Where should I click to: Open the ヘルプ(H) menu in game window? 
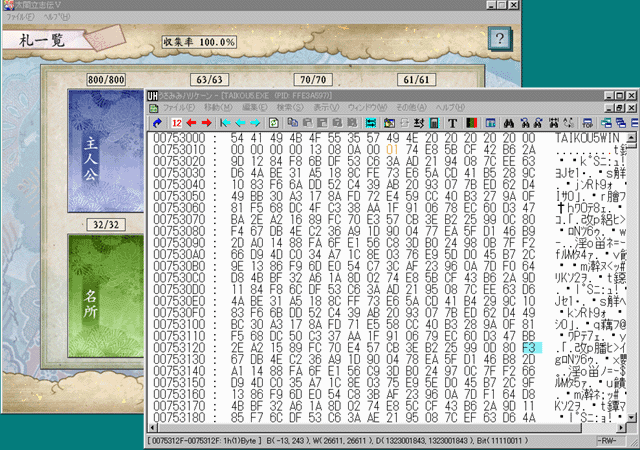(x=57, y=18)
